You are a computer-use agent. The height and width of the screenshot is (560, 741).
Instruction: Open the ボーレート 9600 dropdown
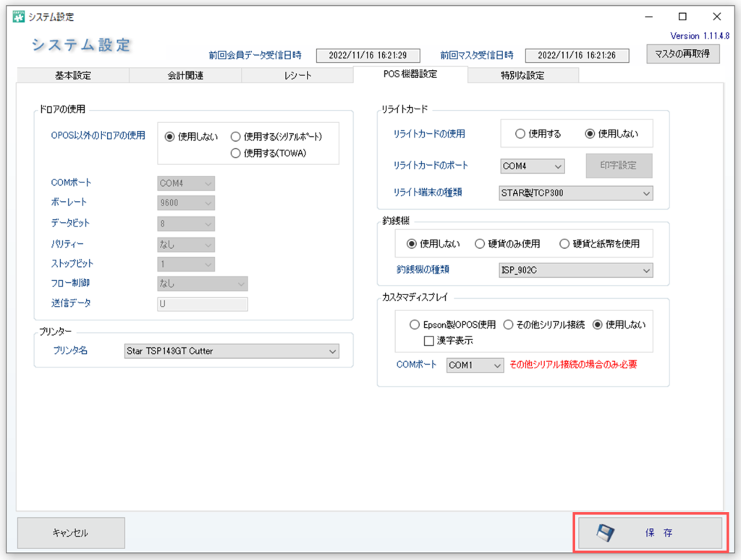point(186,203)
